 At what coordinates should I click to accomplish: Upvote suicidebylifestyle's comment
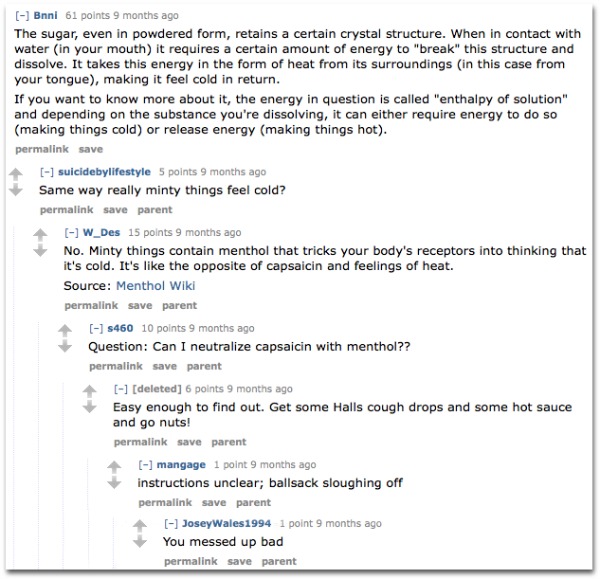[16, 175]
